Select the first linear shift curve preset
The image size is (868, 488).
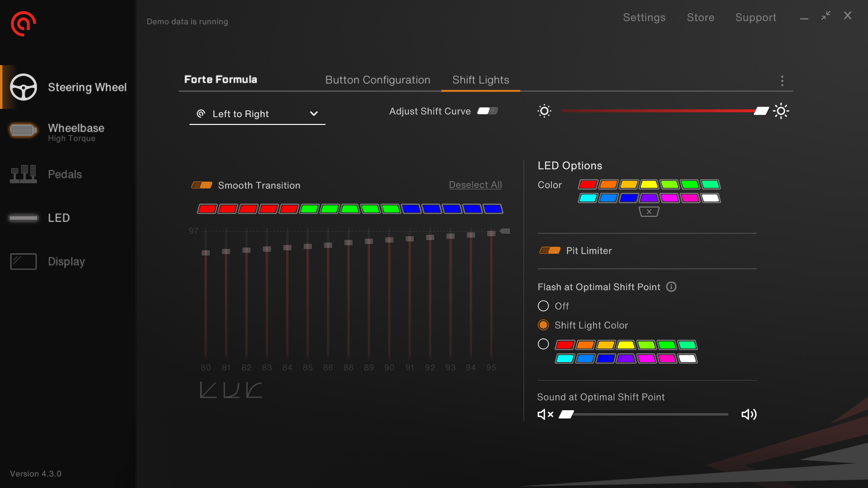coord(208,390)
